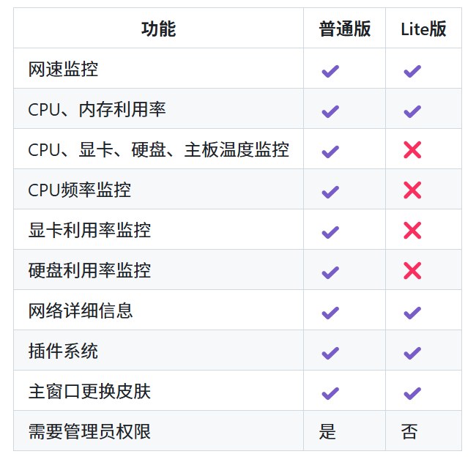The width and height of the screenshot is (476, 465).
Task: Click the Lite版 red cross for temperature monitoring row
Action: point(412,151)
